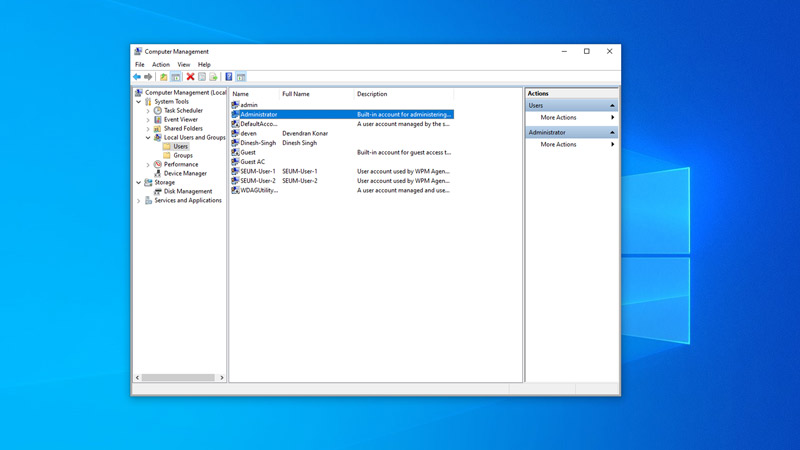The width and height of the screenshot is (800, 450).
Task: Select the DefaultAcco... user entry
Action: 259,124
